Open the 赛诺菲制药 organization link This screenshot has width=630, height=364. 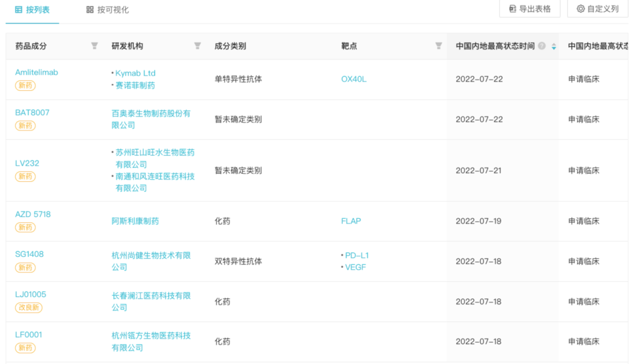[135, 85]
